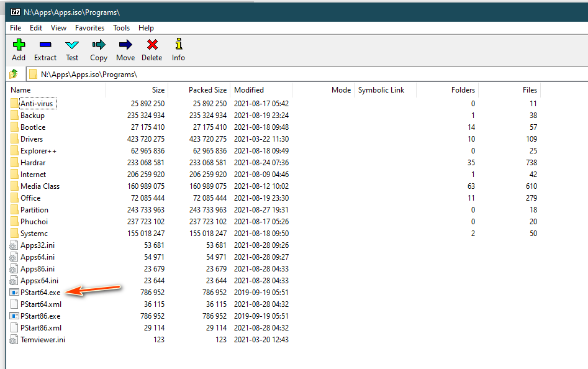
Task: Sort by the Size column header
Action: click(137, 90)
